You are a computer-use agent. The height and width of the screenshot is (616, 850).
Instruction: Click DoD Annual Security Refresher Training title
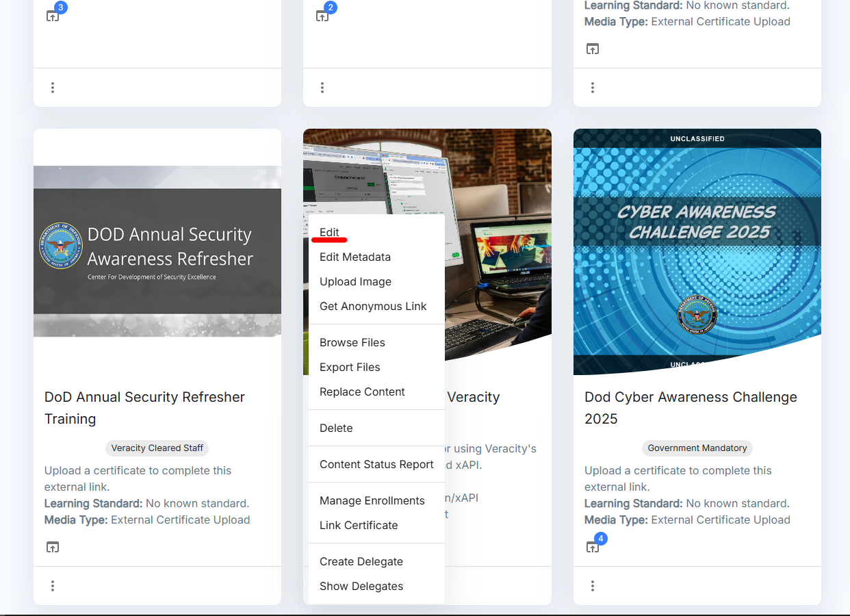tap(144, 408)
